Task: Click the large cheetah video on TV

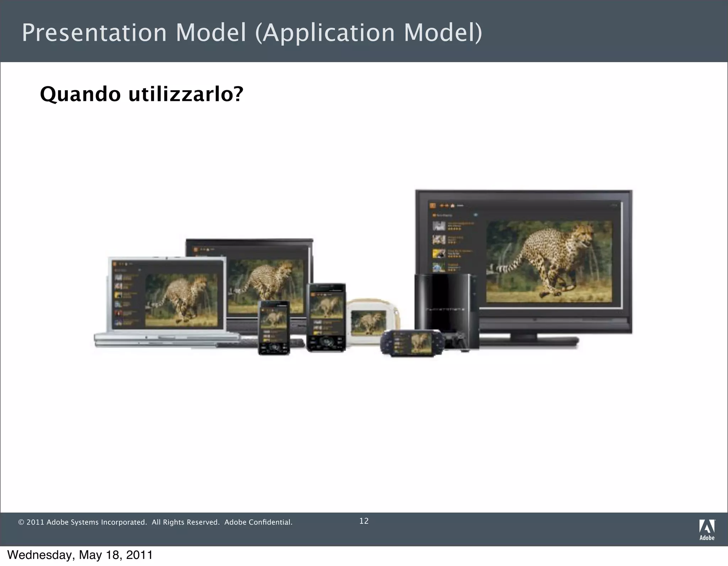Action: tap(549, 261)
